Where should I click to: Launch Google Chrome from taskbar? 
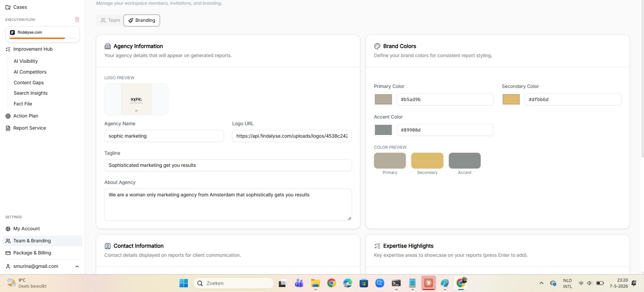click(x=331, y=283)
